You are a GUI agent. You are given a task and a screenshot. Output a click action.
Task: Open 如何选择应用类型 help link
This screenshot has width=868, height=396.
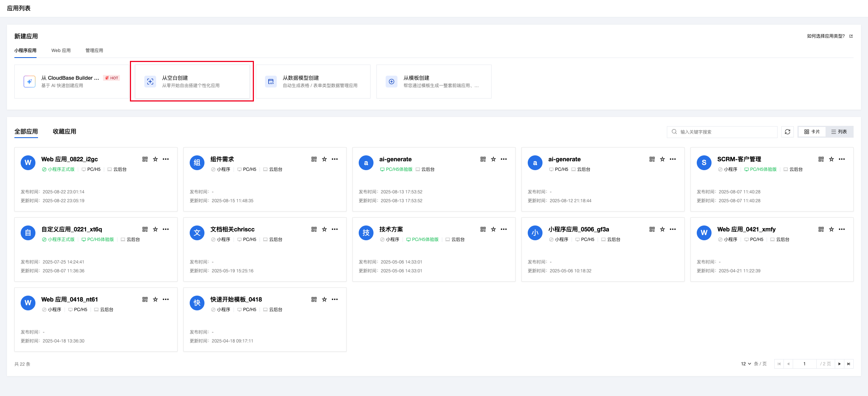point(829,36)
